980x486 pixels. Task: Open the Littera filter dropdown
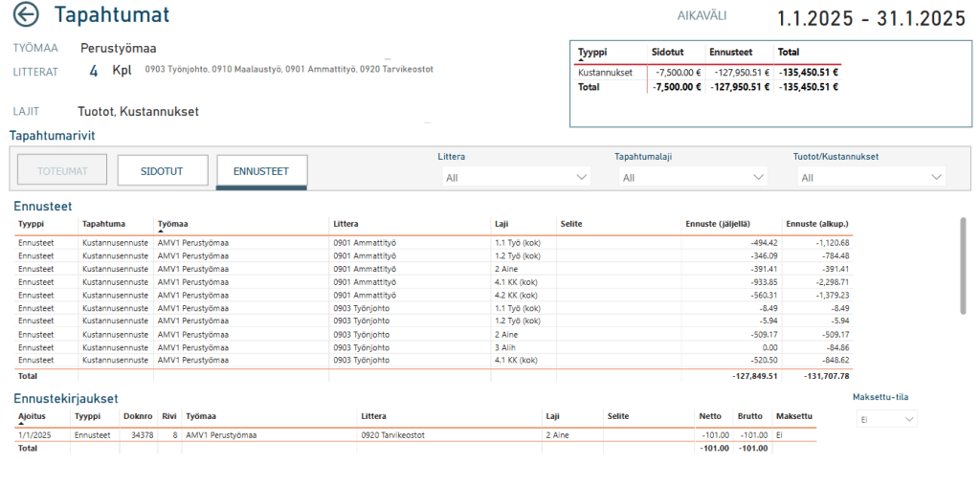pyautogui.click(x=514, y=177)
